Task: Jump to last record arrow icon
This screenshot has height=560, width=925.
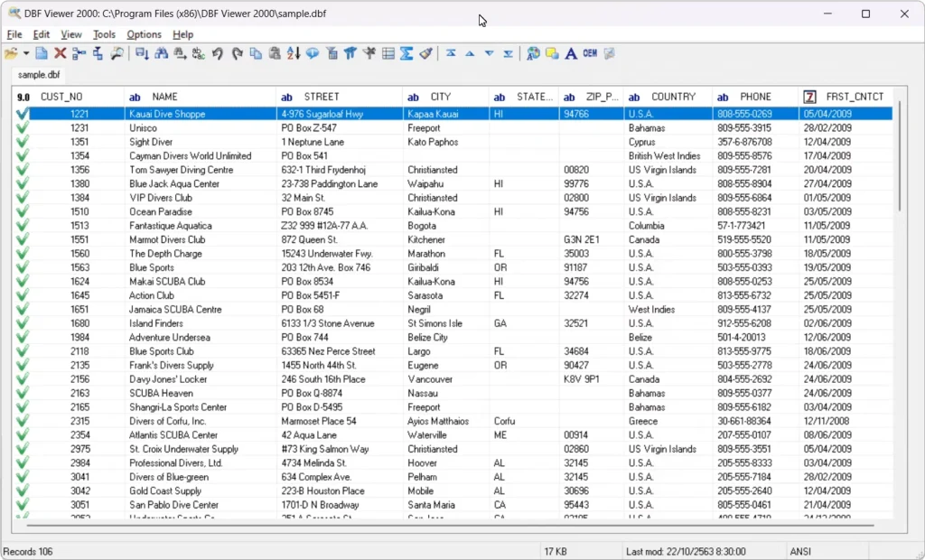Action: pos(509,54)
